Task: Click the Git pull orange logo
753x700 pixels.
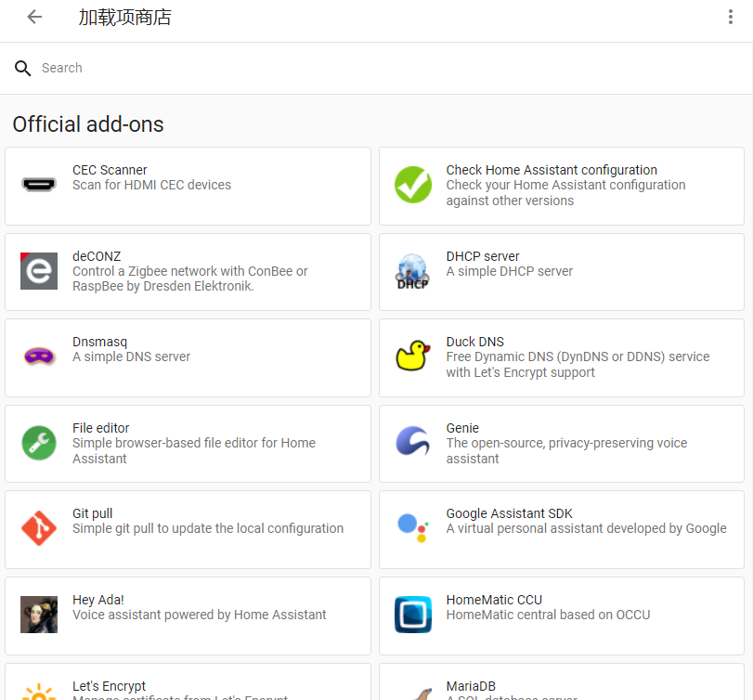Action: click(x=39, y=528)
